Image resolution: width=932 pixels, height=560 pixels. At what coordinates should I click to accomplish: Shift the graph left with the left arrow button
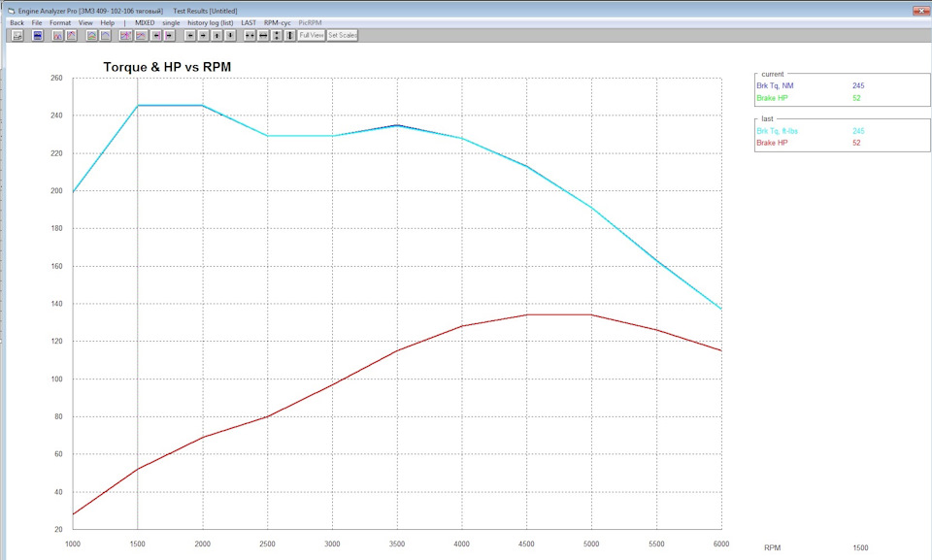click(190, 36)
